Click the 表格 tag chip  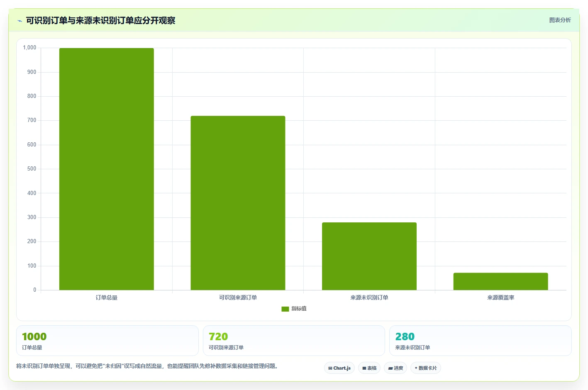point(369,368)
